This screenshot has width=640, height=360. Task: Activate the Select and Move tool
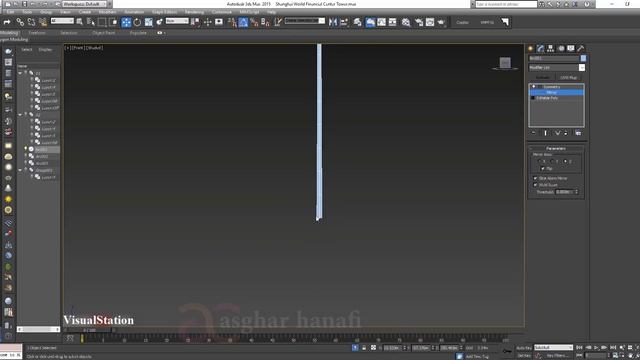pyautogui.click(x=126, y=22)
